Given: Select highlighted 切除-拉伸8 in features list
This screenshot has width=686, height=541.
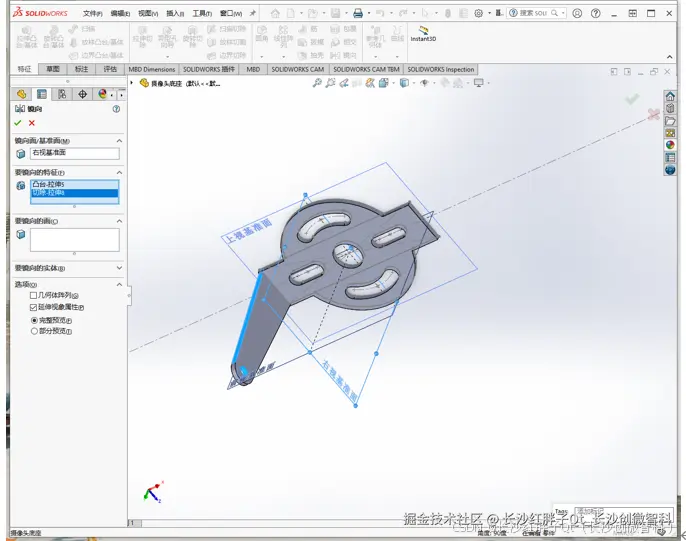Looking at the screenshot, I should coord(74,193).
